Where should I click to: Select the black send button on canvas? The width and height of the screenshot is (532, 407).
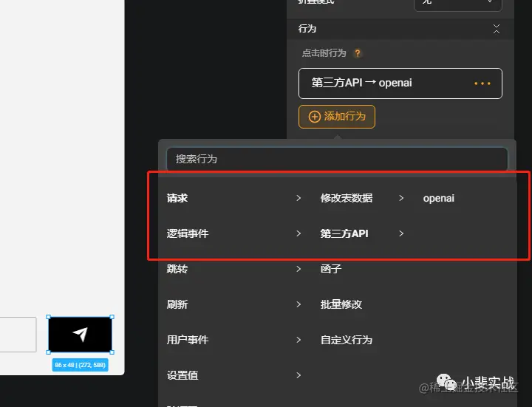80,335
